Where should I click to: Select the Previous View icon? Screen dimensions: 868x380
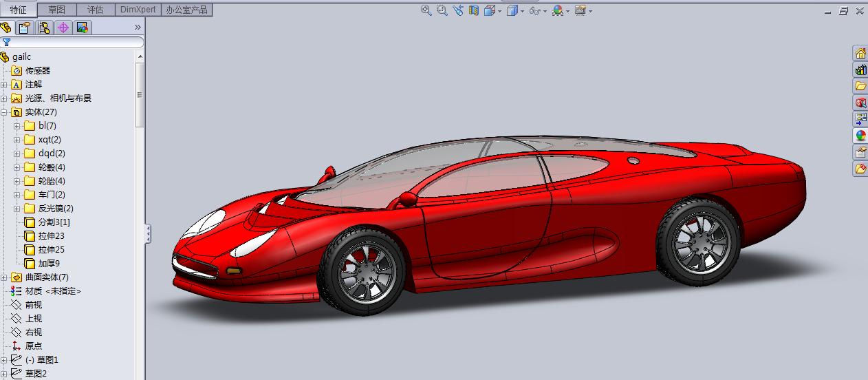click(457, 10)
